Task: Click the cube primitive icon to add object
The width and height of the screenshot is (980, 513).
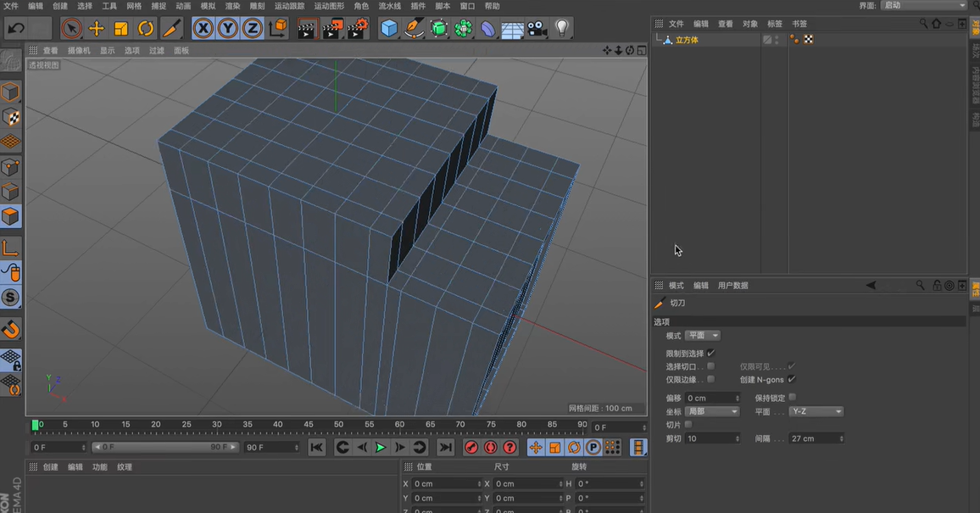Action: point(387,28)
